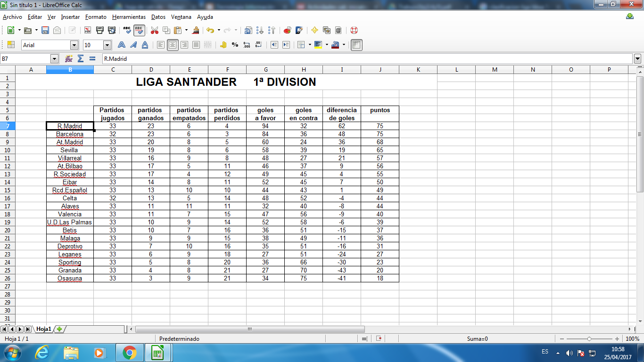Justify cell text
The height and width of the screenshot is (362, 644).
click(x=196, y=45)
